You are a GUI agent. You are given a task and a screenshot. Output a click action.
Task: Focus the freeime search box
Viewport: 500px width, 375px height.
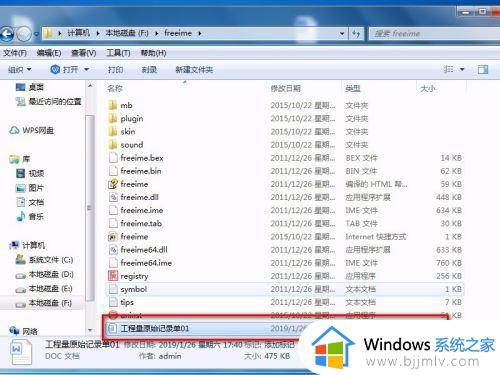[435, 34]
